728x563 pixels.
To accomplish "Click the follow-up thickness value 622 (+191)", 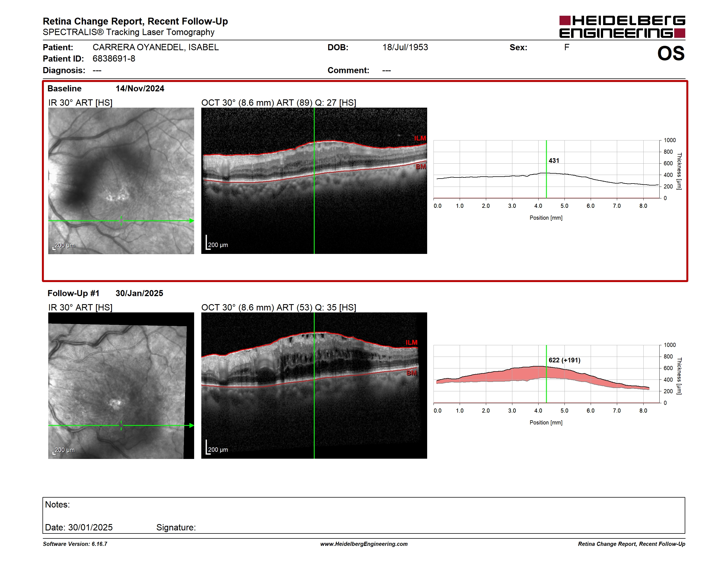I will 564,360.
